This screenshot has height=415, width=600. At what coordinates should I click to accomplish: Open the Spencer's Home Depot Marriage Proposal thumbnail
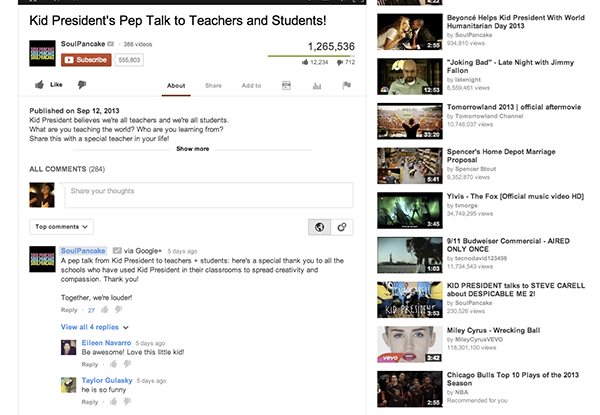410,166
